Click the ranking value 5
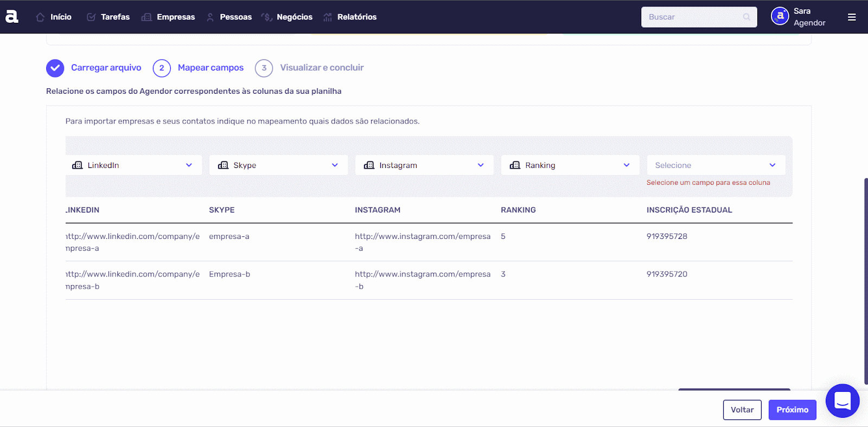The height and width of the screenshot is (427, 868). [x=503, y=237]
